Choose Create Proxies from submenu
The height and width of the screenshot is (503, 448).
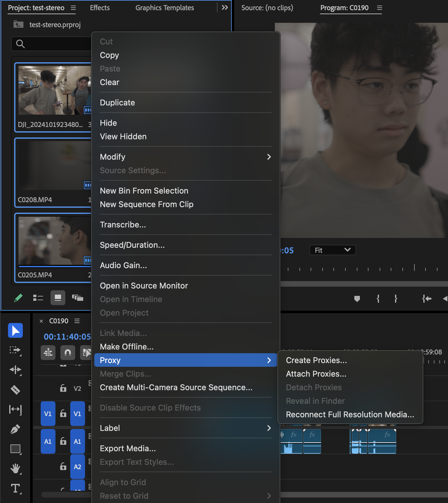click(316, 360)
